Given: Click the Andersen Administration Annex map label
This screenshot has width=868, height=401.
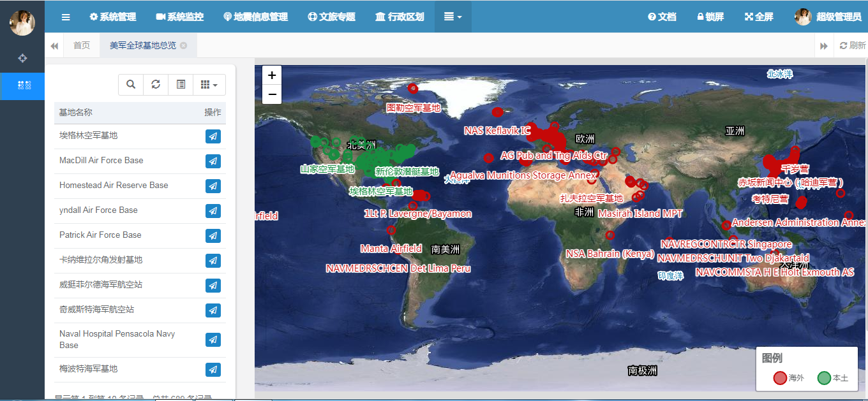Looking at the screenshot, I should pyautogui.click(x=799, y=222).
